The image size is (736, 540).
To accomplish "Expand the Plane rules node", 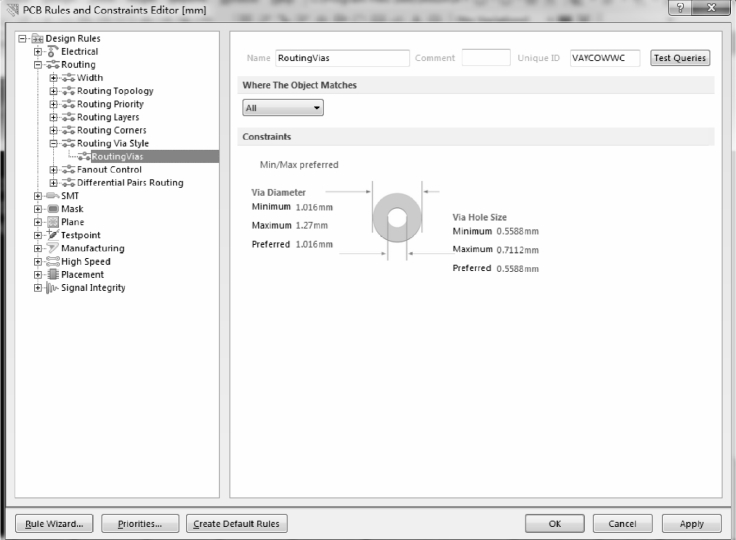I will (38, 222).
